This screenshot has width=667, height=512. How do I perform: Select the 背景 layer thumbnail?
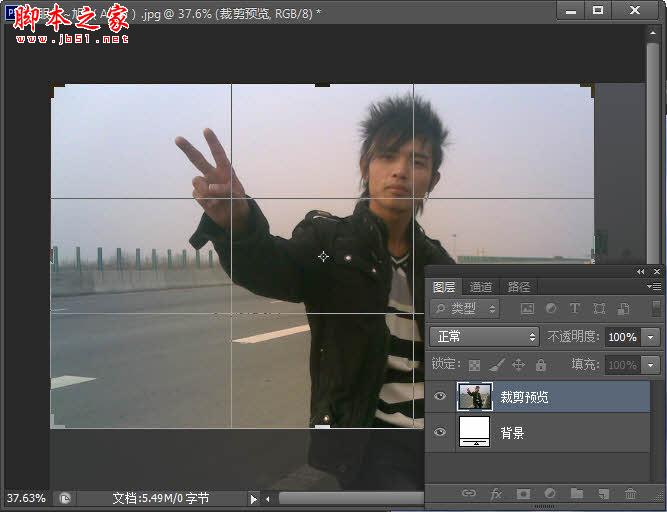tap(475, 432)
